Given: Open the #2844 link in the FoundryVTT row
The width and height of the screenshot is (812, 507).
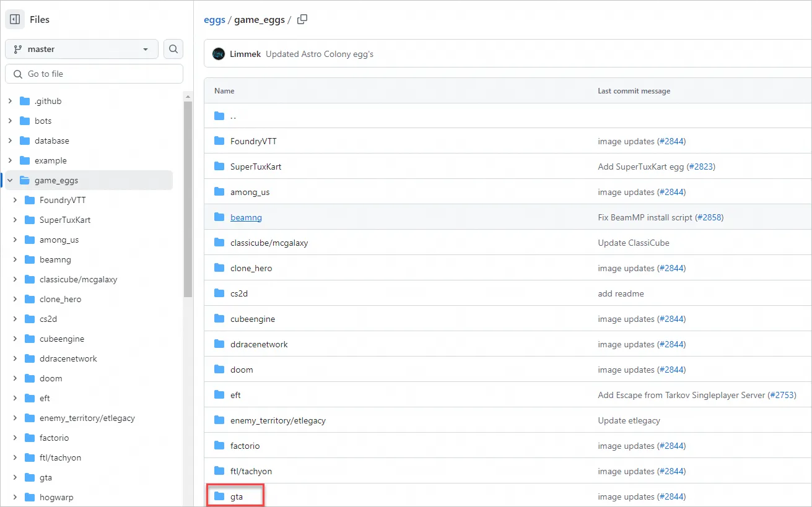Looking at the screenshot, I should coord(670,141).
